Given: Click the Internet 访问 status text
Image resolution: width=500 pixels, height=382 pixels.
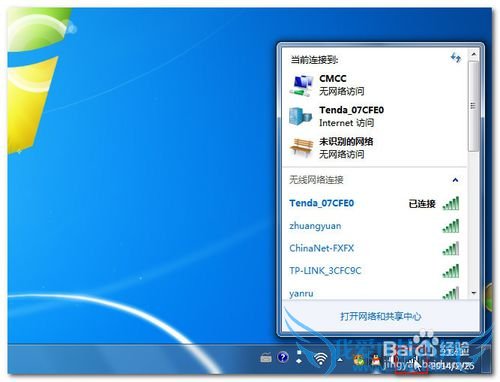Looking at the screenshot, I should coord(346,123).
